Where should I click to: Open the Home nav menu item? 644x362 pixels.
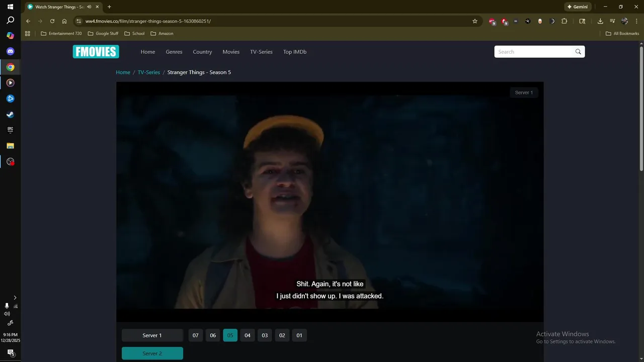pos(148,52)
